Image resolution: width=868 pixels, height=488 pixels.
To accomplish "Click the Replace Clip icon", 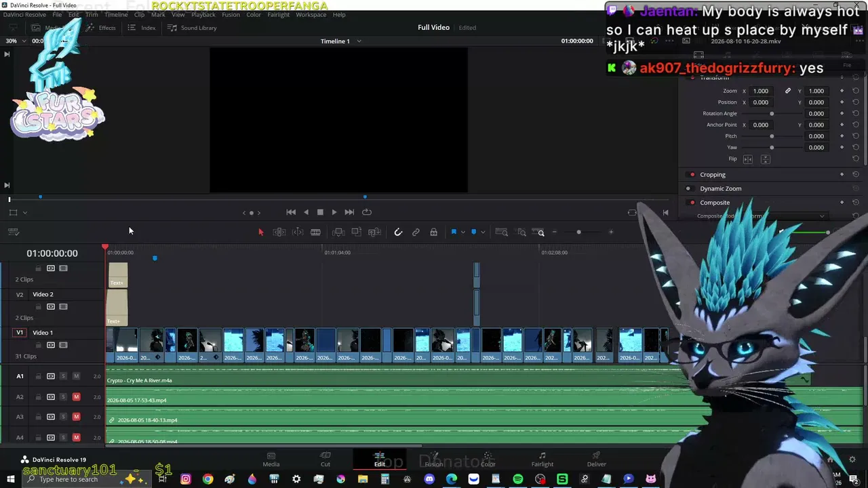I will pos(374,232).
